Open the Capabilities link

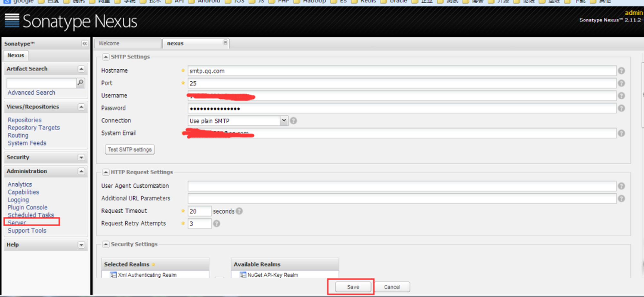[23, 192]
